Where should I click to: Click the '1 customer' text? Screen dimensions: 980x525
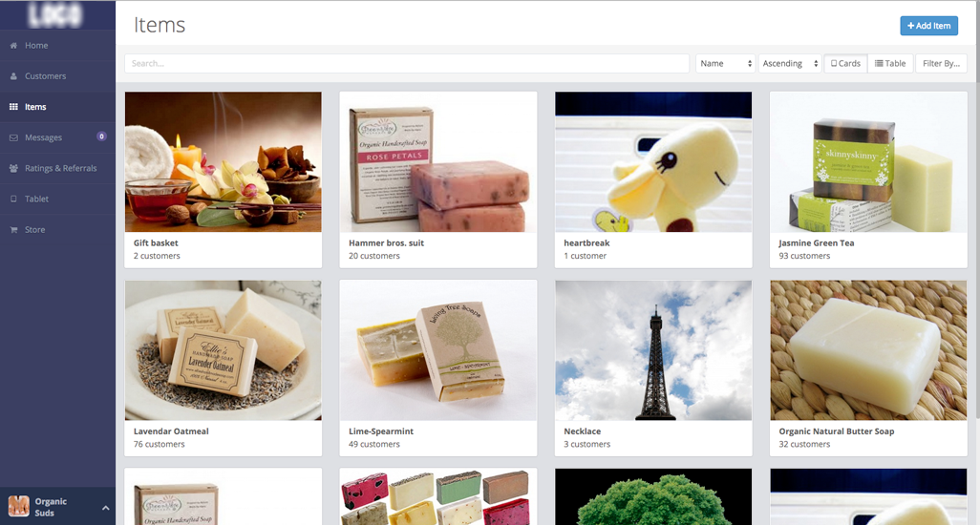tap(585, 256)
